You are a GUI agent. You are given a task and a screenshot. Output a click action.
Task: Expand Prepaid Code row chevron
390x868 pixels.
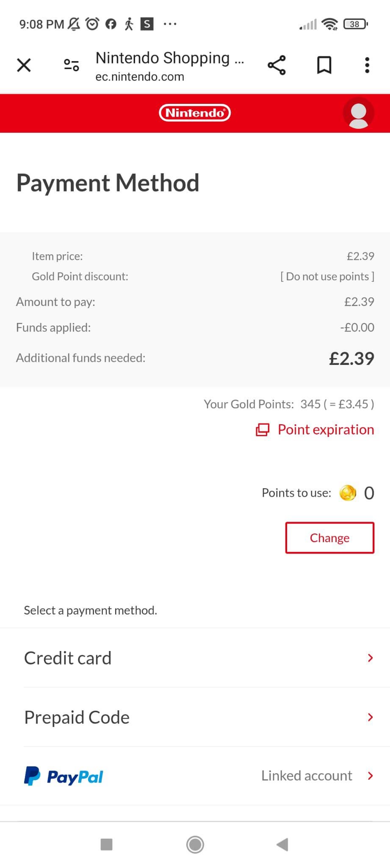371,717
